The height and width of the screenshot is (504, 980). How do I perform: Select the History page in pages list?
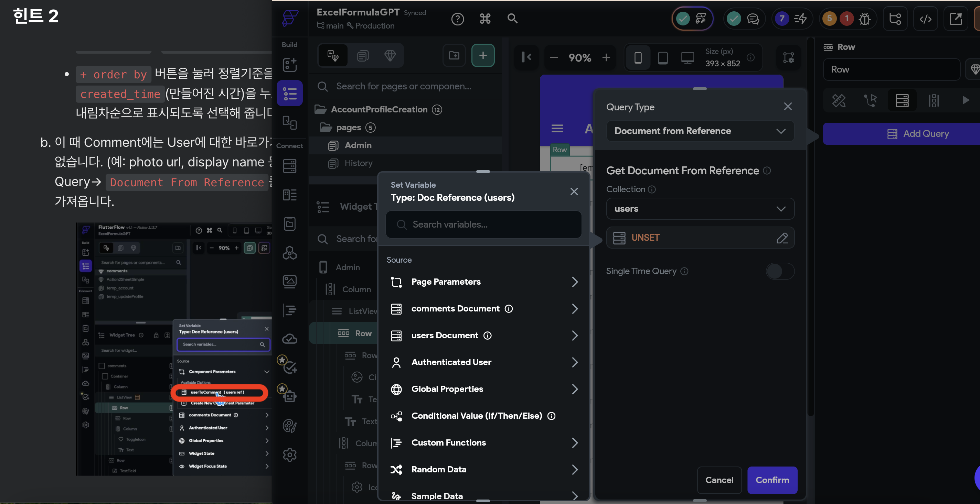point(405,163)
